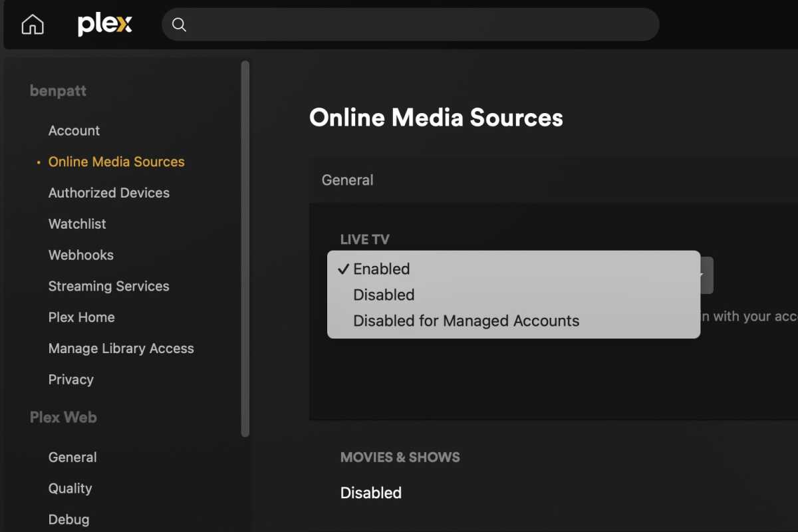Open Streaming Services settings

(108, 286)
